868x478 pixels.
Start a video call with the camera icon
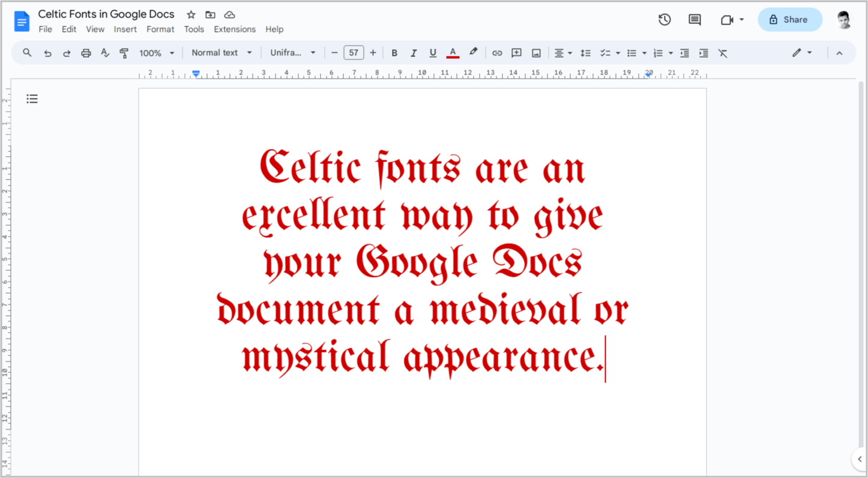pyautogui.click(x=727, y=20)
